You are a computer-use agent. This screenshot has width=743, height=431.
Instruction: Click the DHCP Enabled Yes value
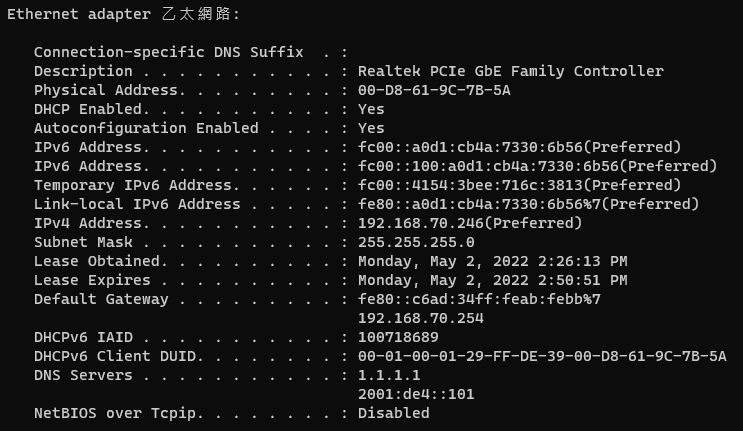(x=371, y=109)
